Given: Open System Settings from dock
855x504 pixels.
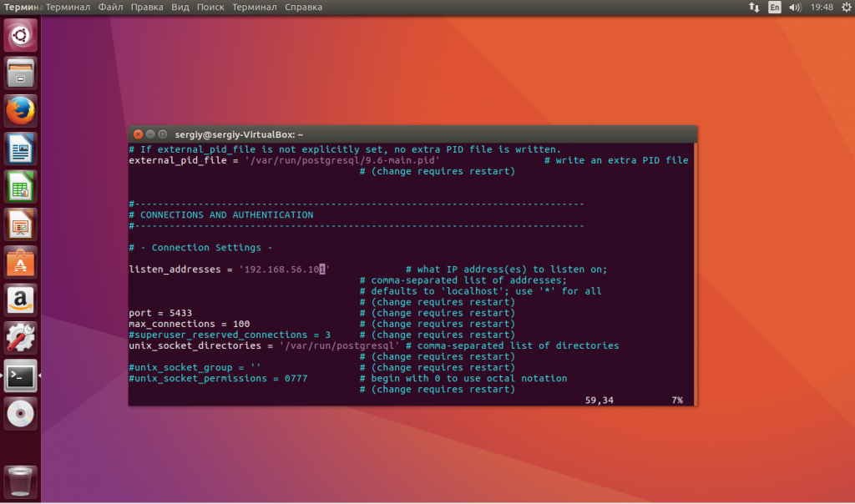Looking at the screenshot, I should coord(20,337).
